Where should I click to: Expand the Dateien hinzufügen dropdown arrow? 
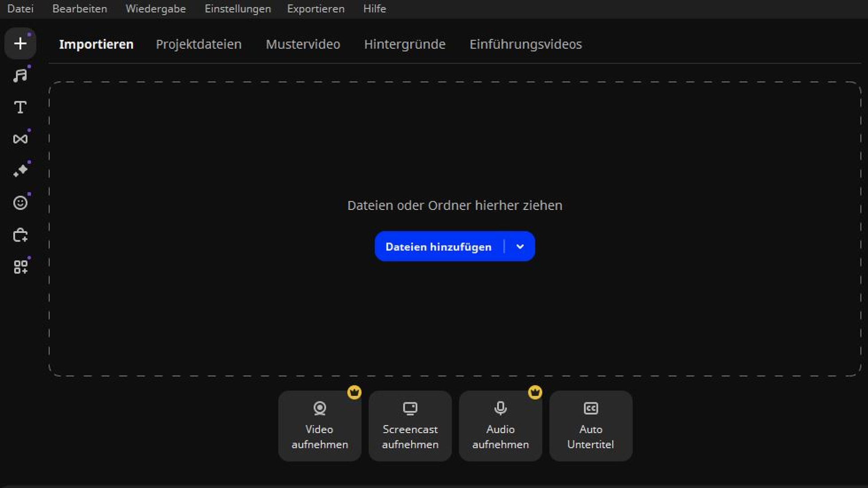(x=520, y=247)
